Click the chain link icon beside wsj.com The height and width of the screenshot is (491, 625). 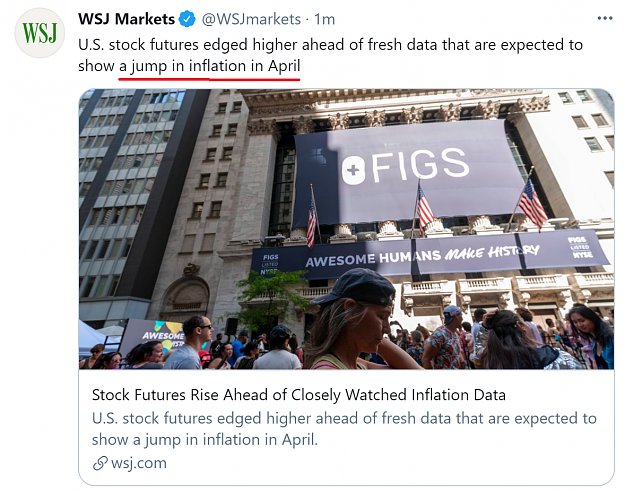click(x=100, y=463)
